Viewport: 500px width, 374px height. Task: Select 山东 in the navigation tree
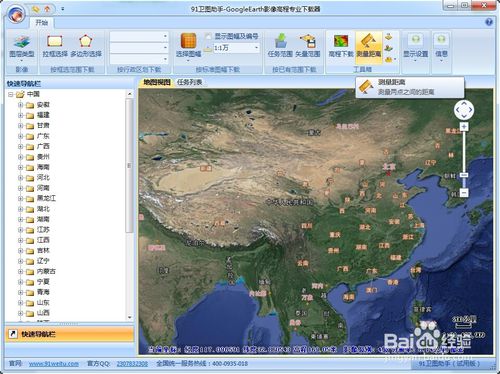[43, 303]
